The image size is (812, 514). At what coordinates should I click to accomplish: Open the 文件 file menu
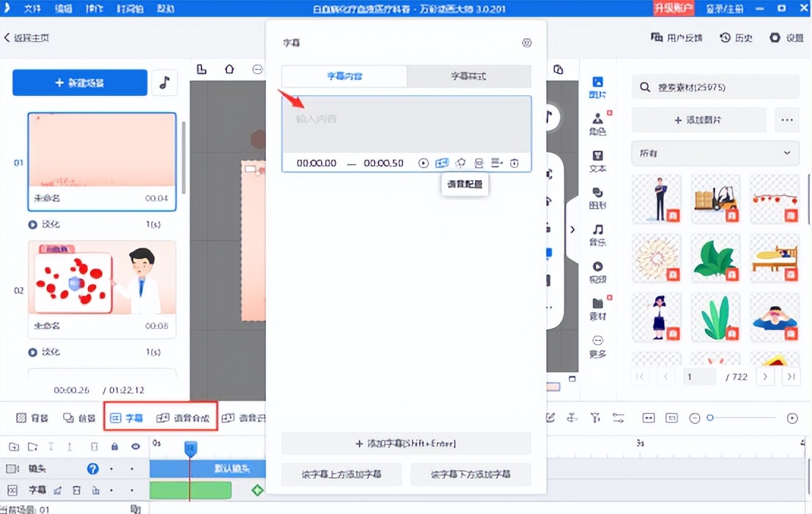(31, 10)
